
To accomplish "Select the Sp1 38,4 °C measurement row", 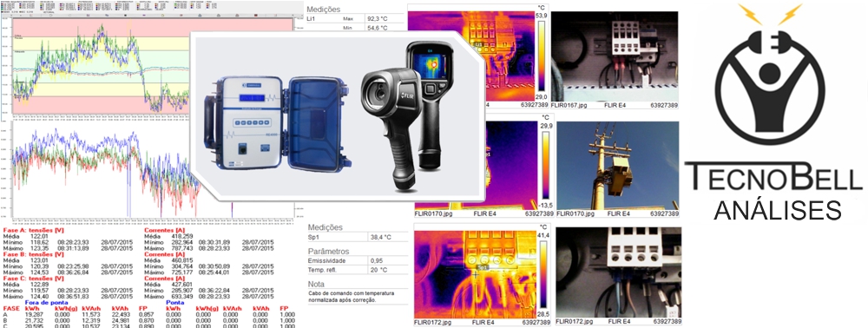I will click(358, 237).
